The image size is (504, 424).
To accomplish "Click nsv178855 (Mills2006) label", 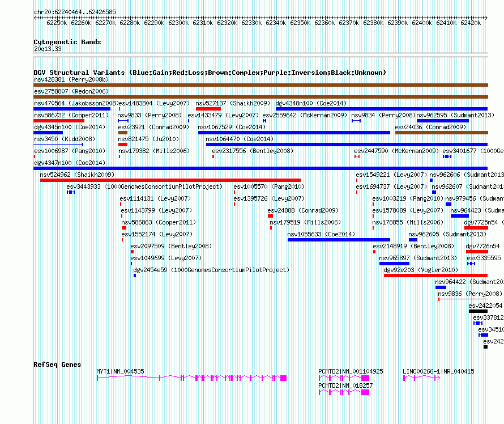I will pyautogui.click(x=408, y=222).
